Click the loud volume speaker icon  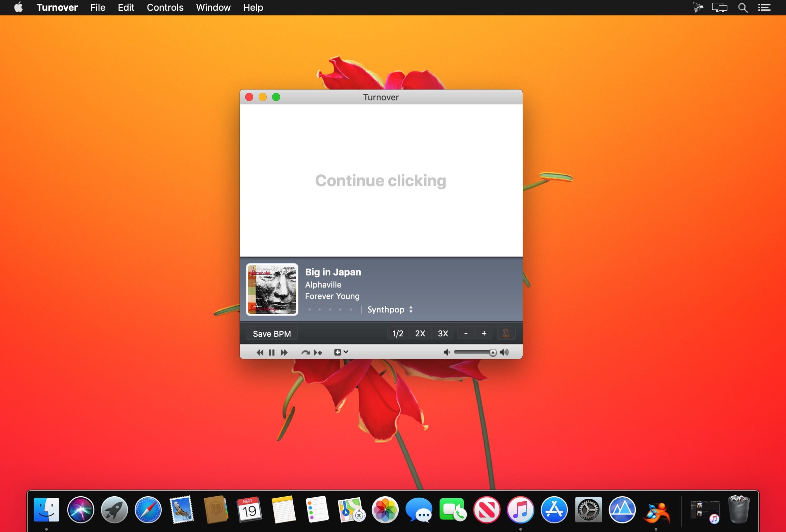coord(504,353)
